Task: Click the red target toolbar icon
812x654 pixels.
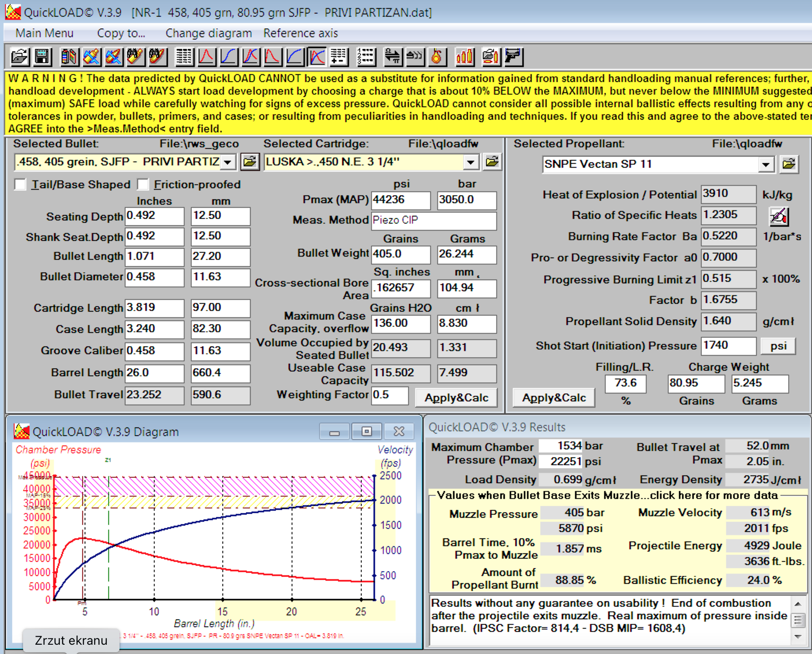Action: (x=437, y=57)
